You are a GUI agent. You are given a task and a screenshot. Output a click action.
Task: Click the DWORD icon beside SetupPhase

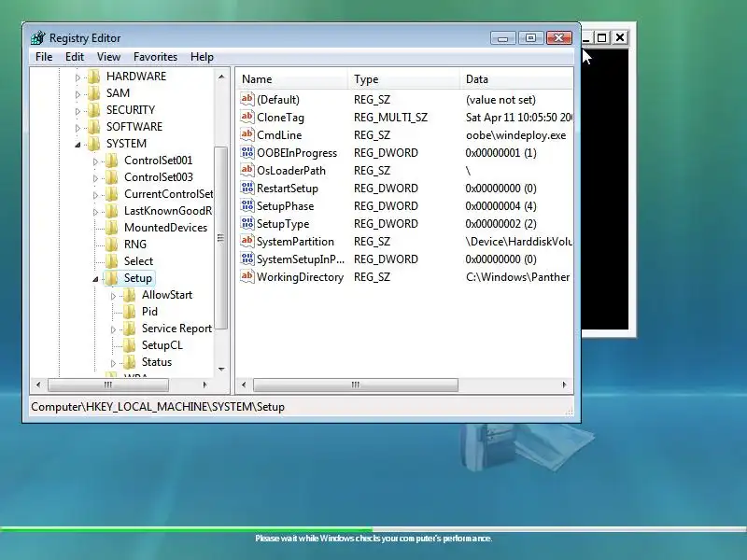click(247, 205)
